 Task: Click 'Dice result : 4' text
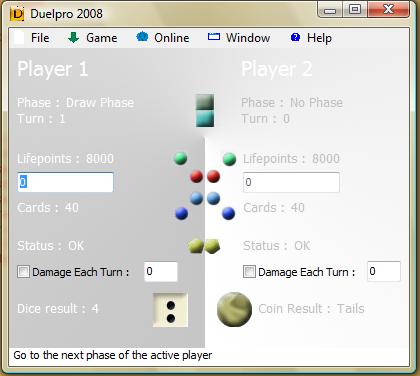58,309
